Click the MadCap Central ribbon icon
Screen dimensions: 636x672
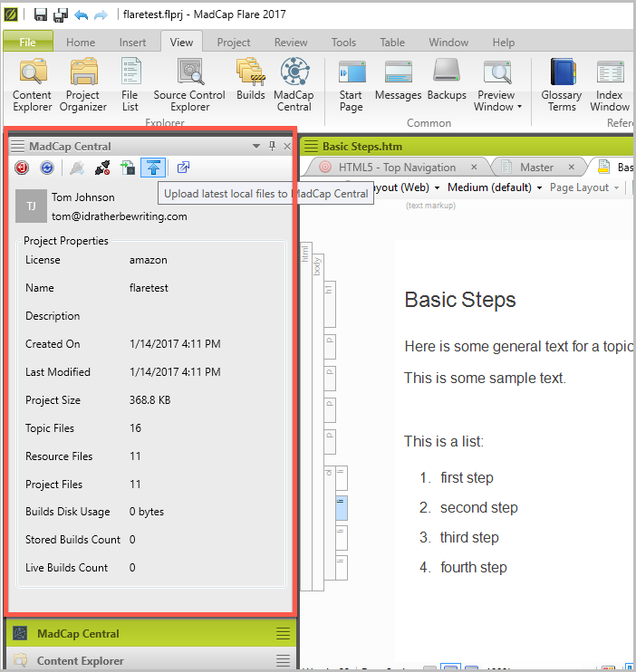point(294,85)
